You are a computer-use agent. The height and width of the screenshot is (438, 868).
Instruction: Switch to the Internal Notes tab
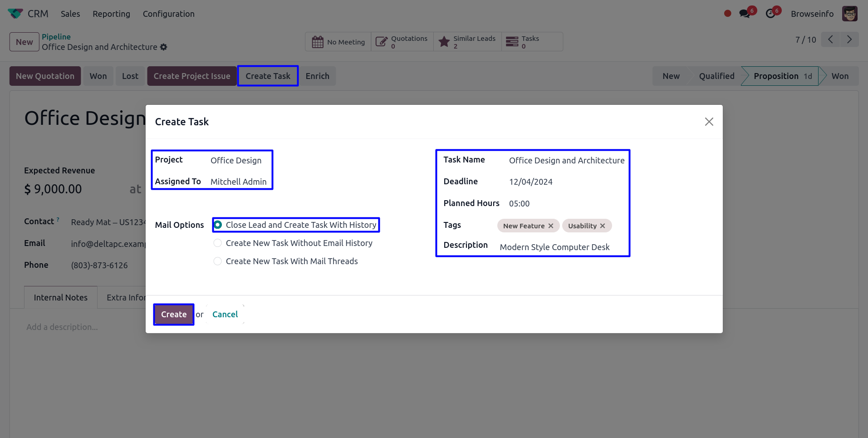[x=61, y=297]
